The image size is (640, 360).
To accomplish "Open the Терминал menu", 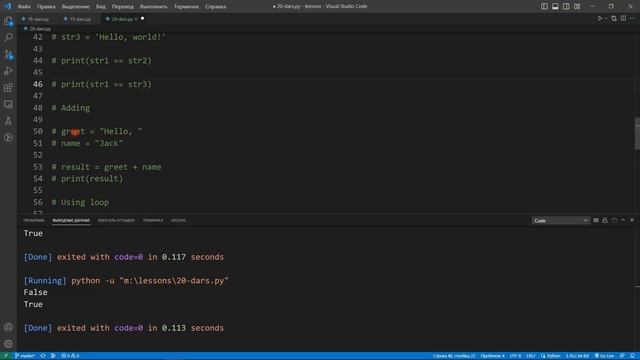I will point(186,7).
